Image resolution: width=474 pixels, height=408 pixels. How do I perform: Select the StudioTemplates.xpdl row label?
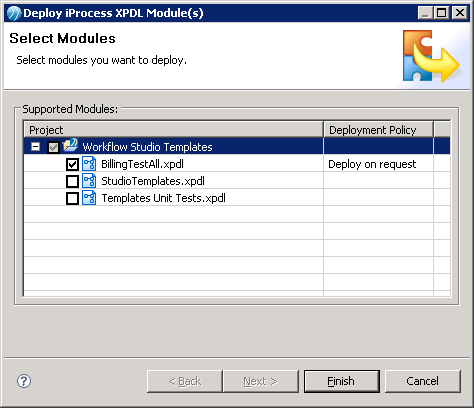[x=153, y=181]
